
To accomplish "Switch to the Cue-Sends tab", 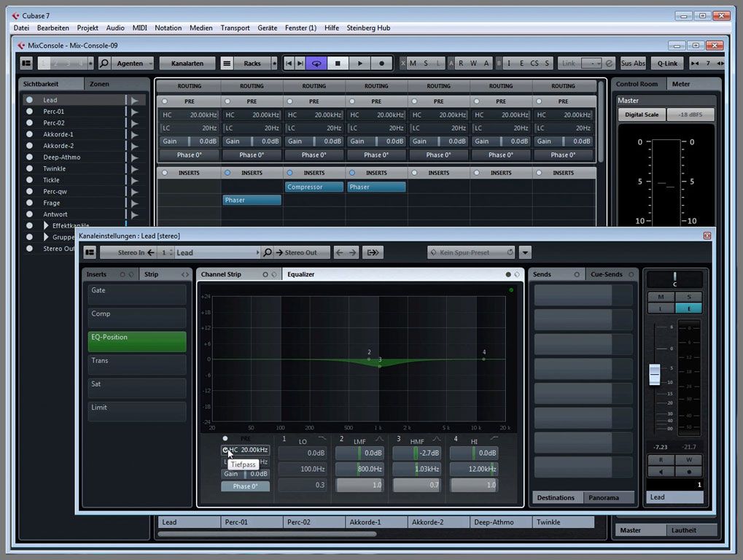I will pyautogui.click(x=606, y=274).
